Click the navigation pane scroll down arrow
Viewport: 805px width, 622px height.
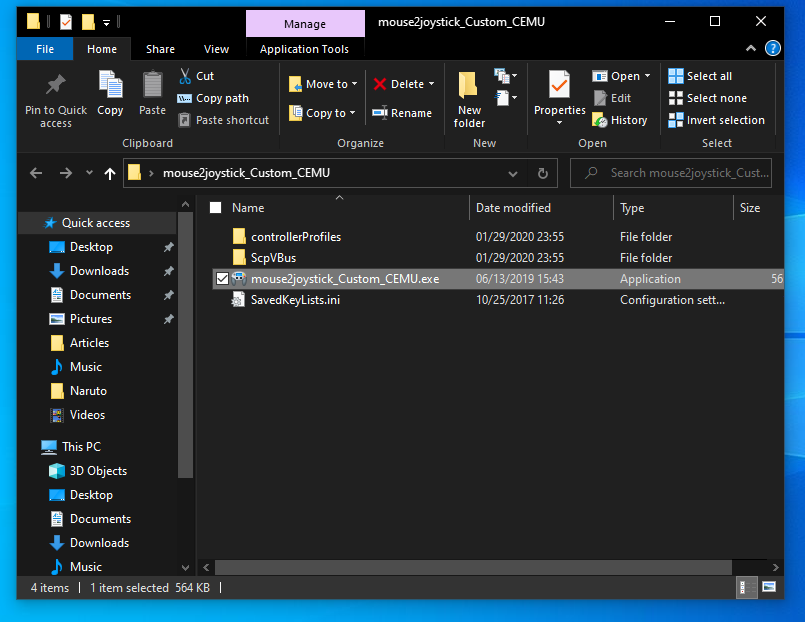pyautogui.click(x=185, y=568)
